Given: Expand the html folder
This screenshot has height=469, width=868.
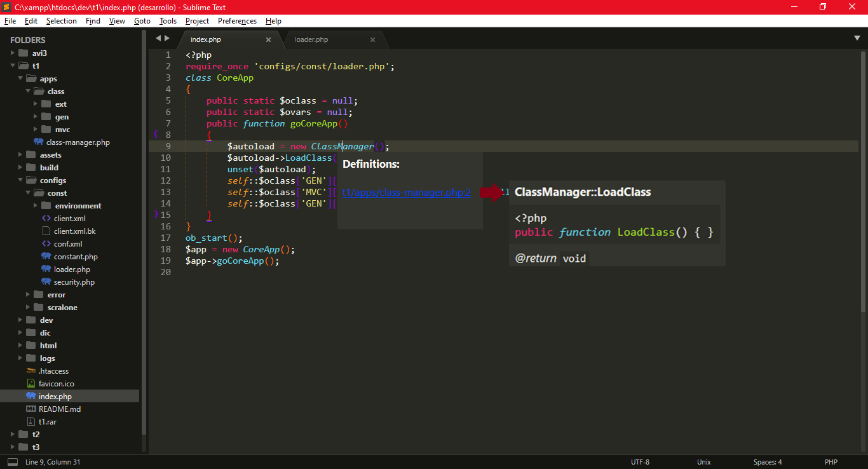Looking at the screenshot, I should click(20, 345).
